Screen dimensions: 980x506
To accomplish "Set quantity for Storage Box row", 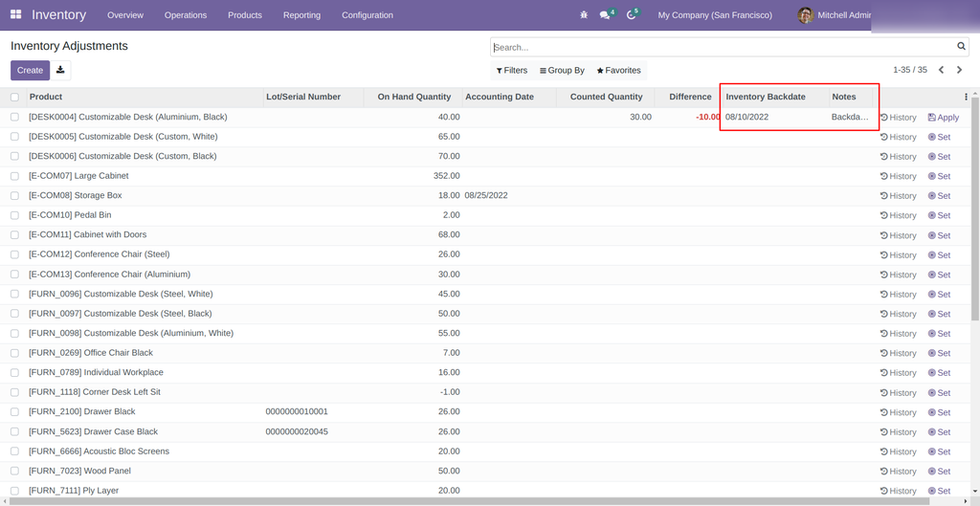I will pos(939,195).
